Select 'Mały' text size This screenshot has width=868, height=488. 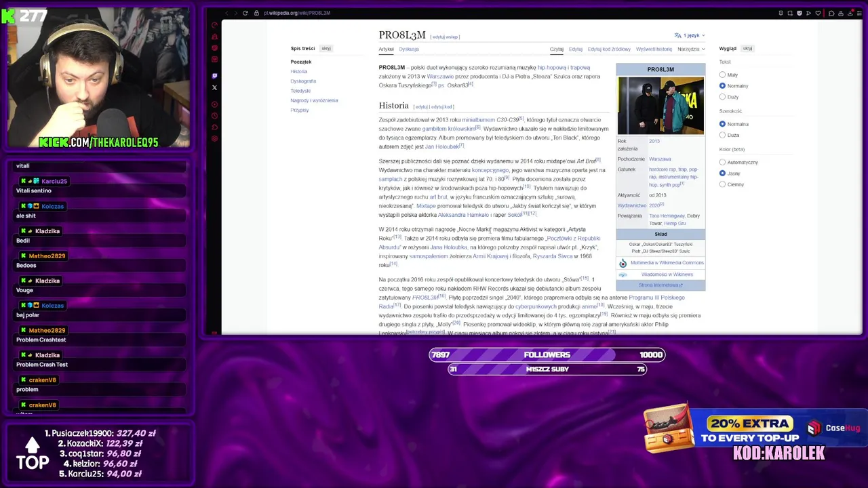(722, 75)
